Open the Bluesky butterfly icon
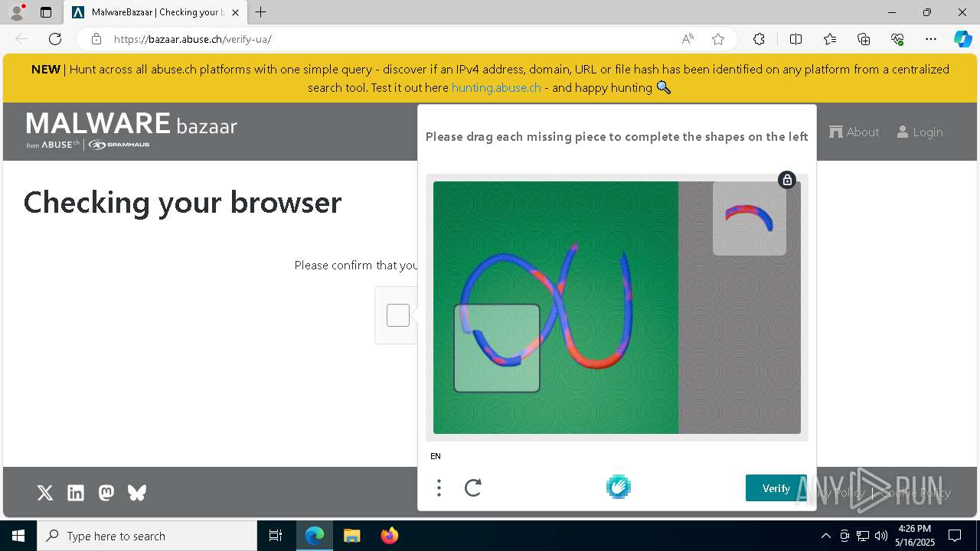980x551 pixels. [x=137, y=493]
